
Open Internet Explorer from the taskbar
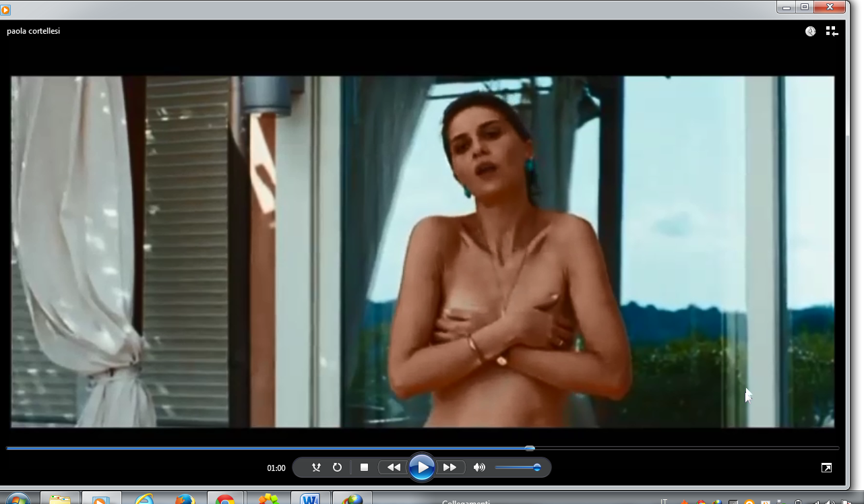[x=144, y=499]
